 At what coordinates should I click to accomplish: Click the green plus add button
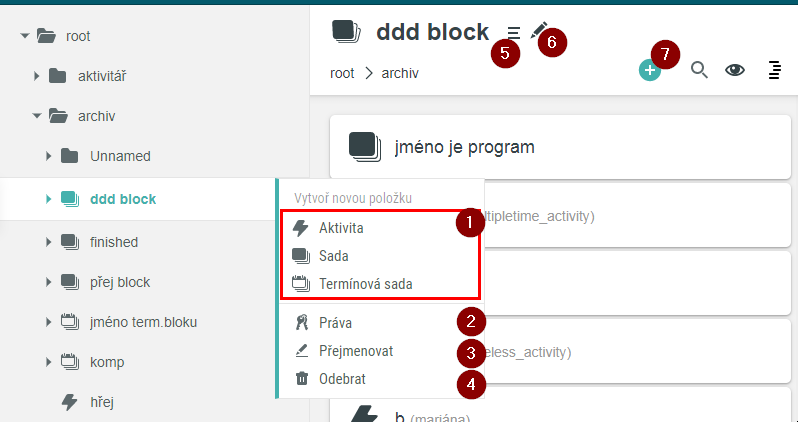[649, 70]
